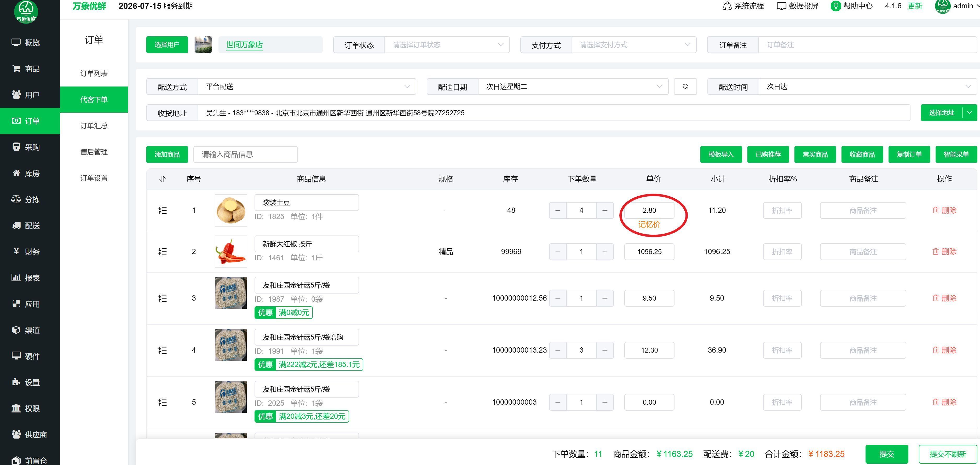The width and height of the screenshot is (980, 465).
Task: Open the 概览 overview sidebar icon
Action: [x=16, y=42]
